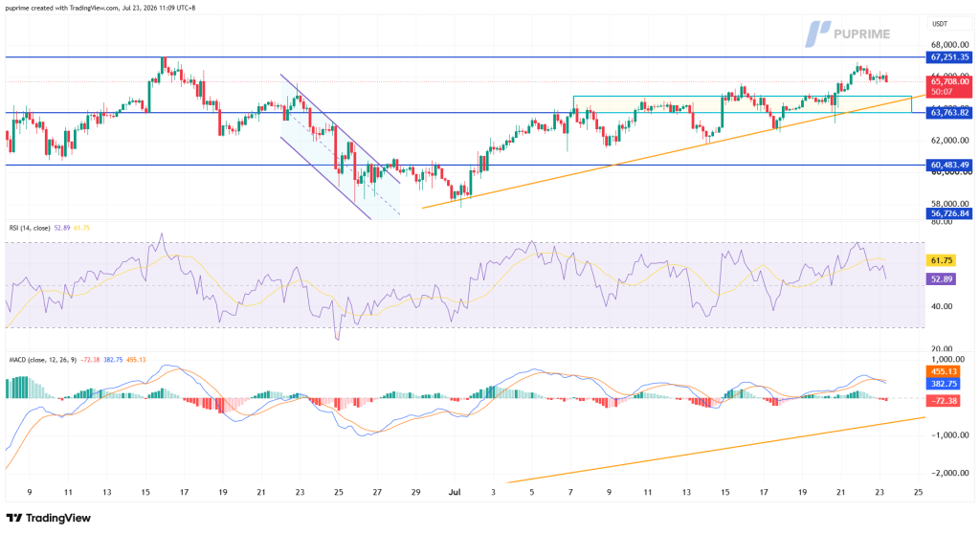
Task: Click the blue-filled 382.75 MACD tag
Action: tap(943, 384)
